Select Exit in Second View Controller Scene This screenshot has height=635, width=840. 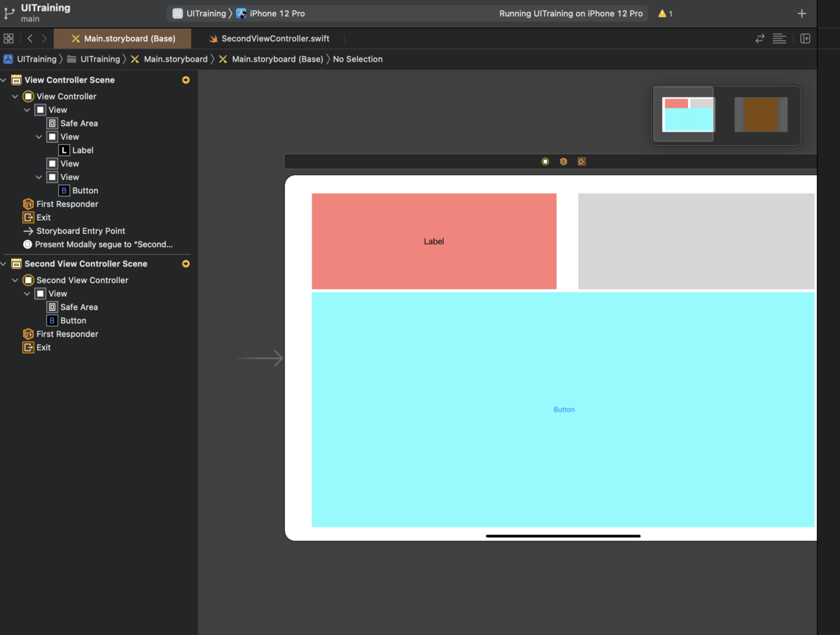point(37,348)
